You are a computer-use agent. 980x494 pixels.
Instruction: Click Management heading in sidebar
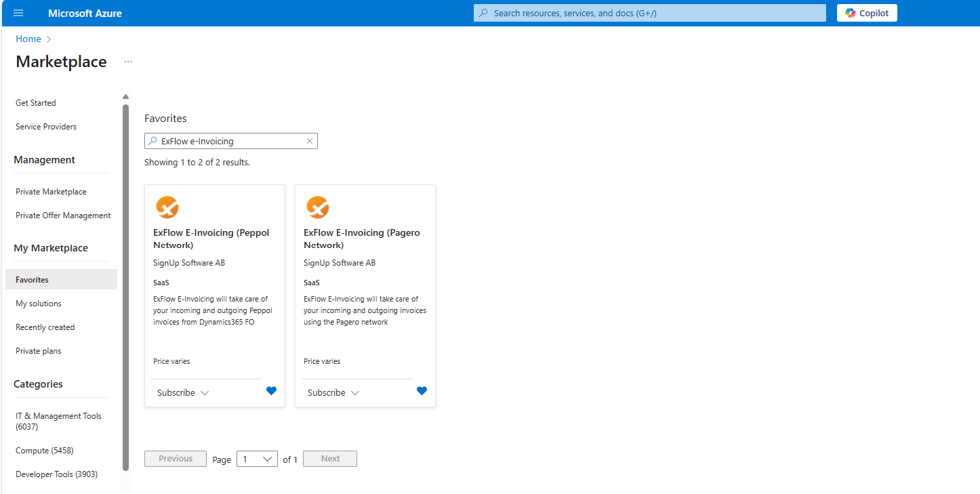pos(44,160)
